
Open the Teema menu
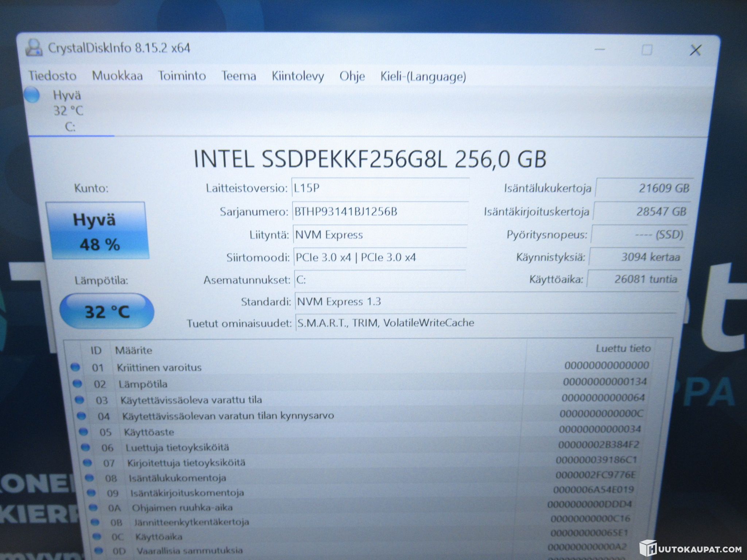(239, 76)
